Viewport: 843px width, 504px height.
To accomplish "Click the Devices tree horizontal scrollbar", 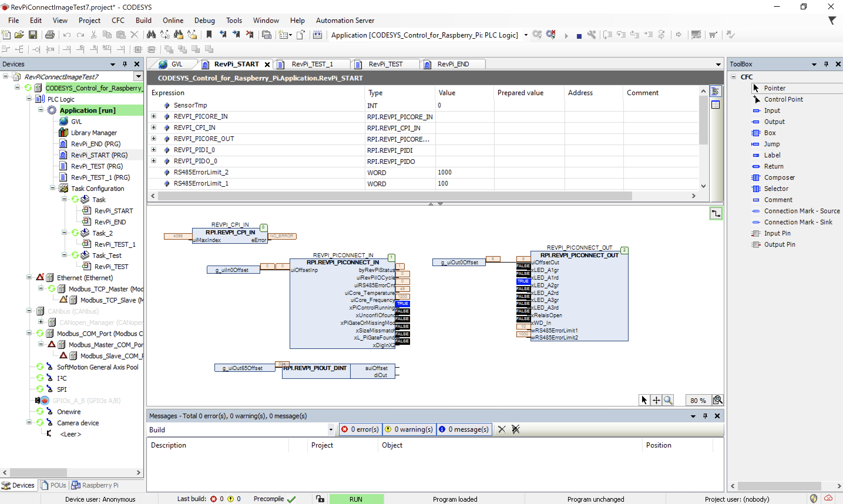I will point(38,472).
